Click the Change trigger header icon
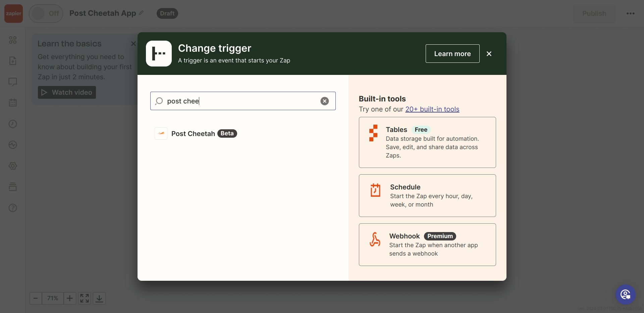This screenshot has height=313, width=644. (159, 54)
